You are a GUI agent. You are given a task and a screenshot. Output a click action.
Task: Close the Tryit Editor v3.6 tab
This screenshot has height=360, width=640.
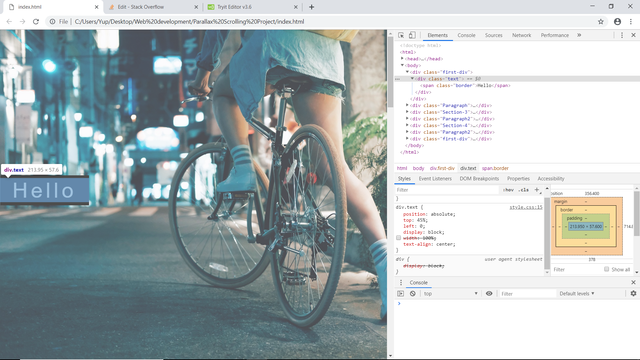(296, 7)
